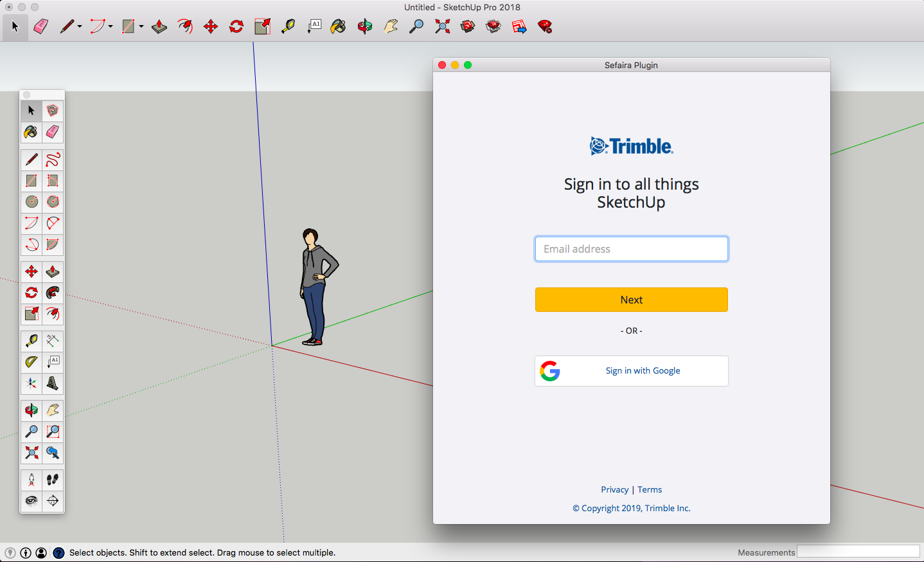Click the Email address field

point(632,249)
